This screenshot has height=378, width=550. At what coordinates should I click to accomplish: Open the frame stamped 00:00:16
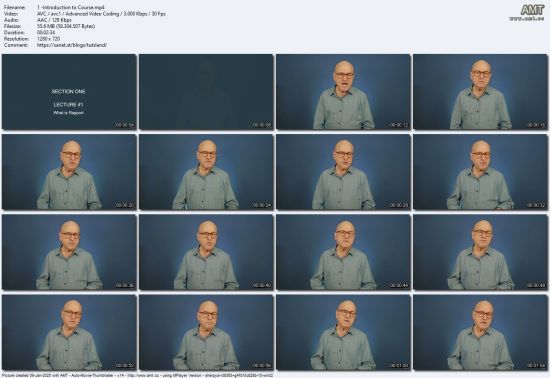coord(480,92)
